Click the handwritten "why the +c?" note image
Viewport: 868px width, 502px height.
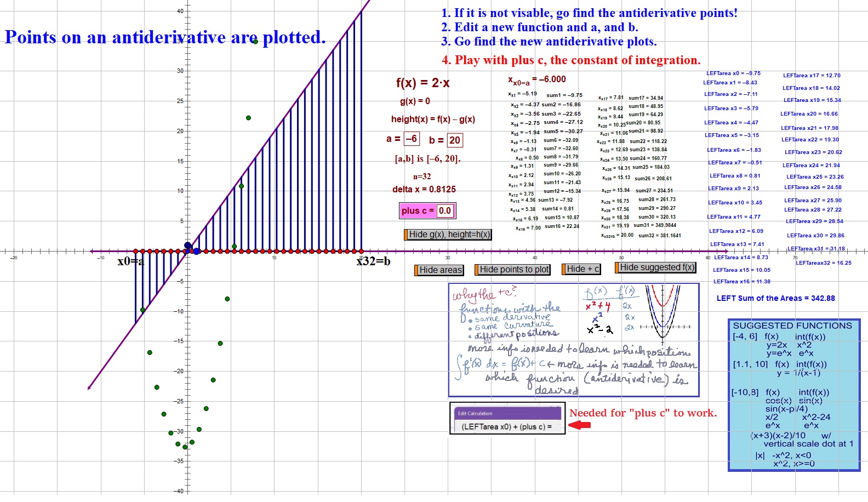[574, 340]
